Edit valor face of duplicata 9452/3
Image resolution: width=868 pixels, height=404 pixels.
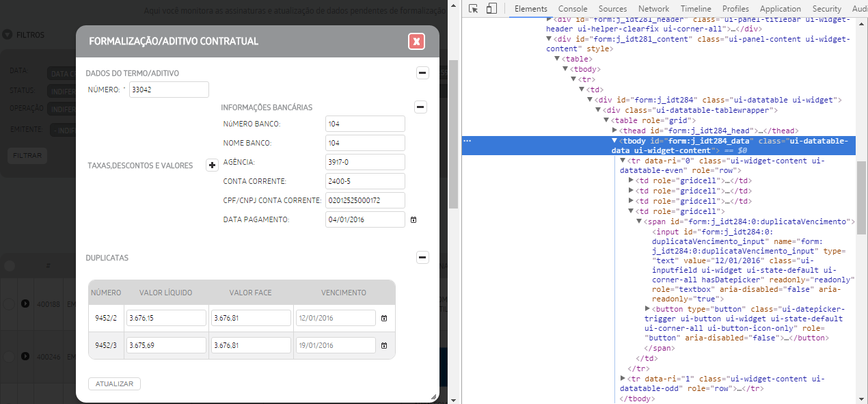pyautogui.click(x=251, y=345)
